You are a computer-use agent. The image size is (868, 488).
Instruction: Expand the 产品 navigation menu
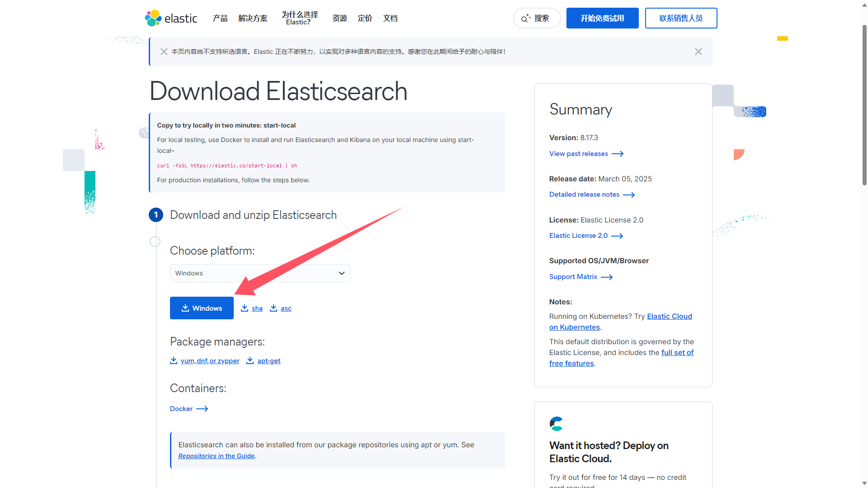click(220, 18)
